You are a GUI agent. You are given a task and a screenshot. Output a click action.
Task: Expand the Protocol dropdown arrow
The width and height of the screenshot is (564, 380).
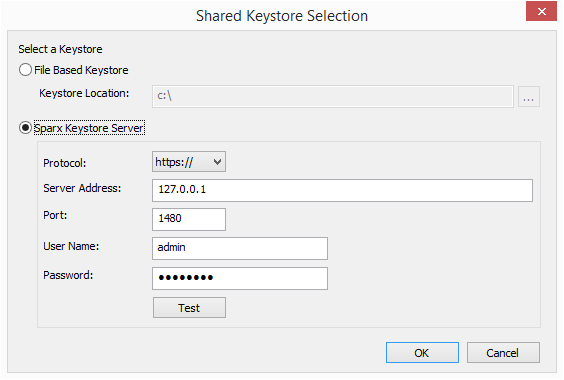217,162
